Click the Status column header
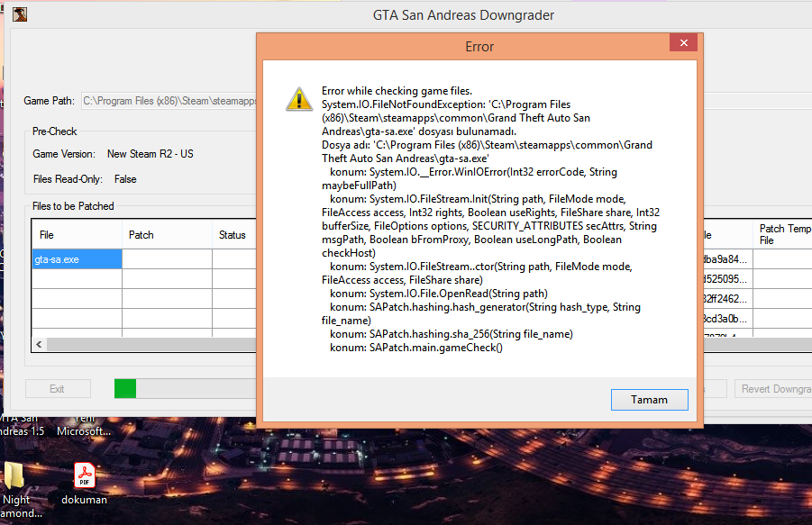The height and width of the screenshot is (525, 812). (x=234, y=235)
